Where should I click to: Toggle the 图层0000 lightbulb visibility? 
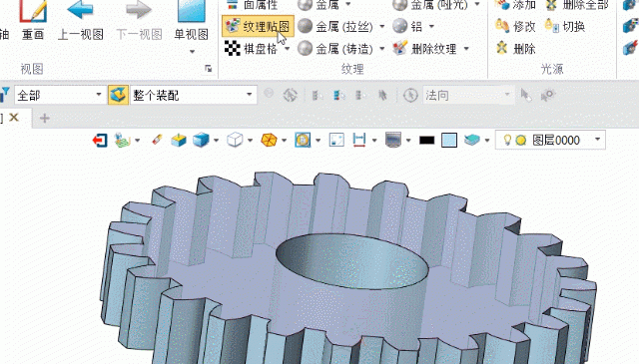point(507,140)
